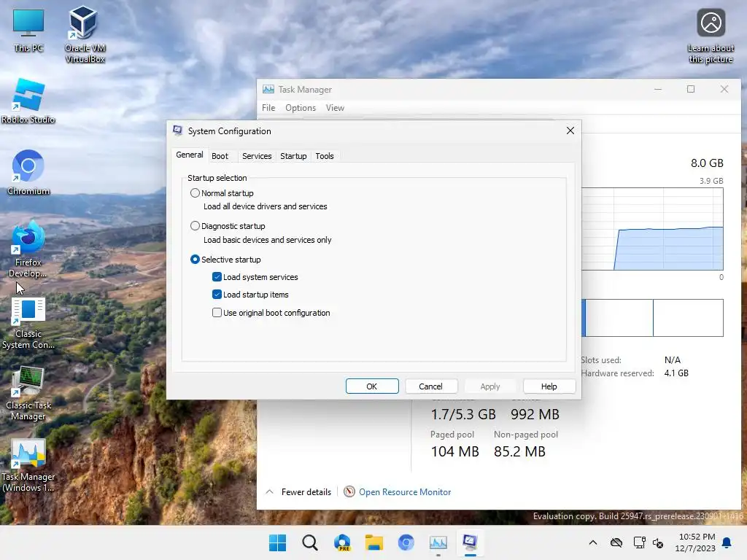Open the cloud sync tray icon

point(616,542)
